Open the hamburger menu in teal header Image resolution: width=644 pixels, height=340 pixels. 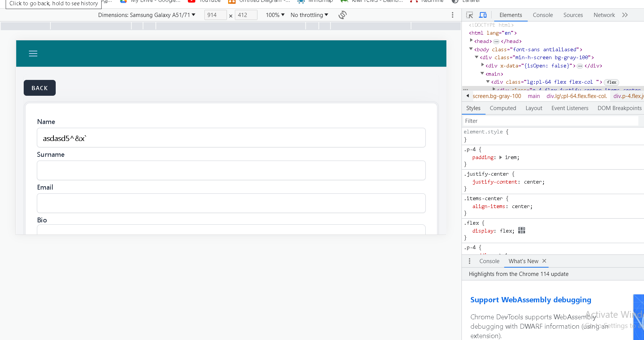(33, 54)
